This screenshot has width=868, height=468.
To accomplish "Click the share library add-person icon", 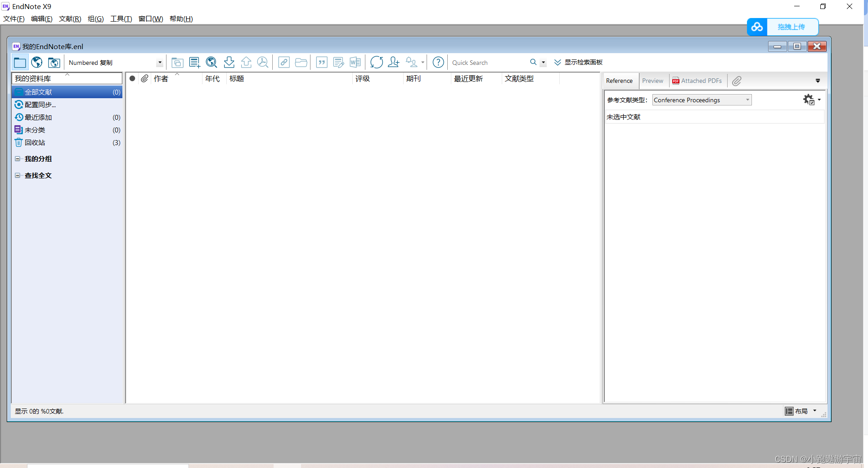I will (x=394, y=63).
